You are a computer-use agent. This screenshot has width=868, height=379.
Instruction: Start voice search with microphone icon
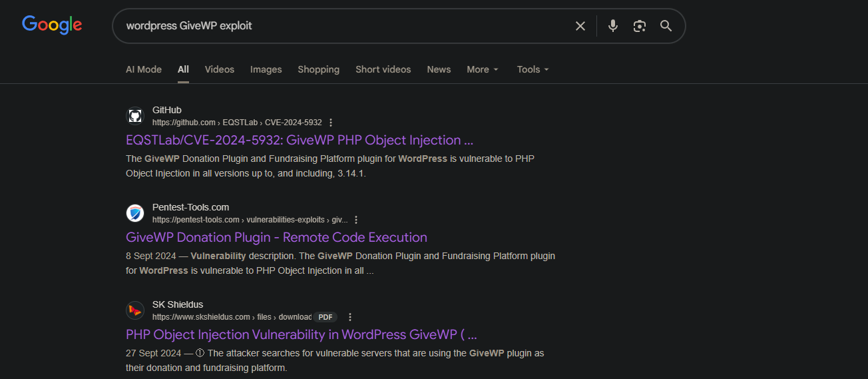coord(613,26)
